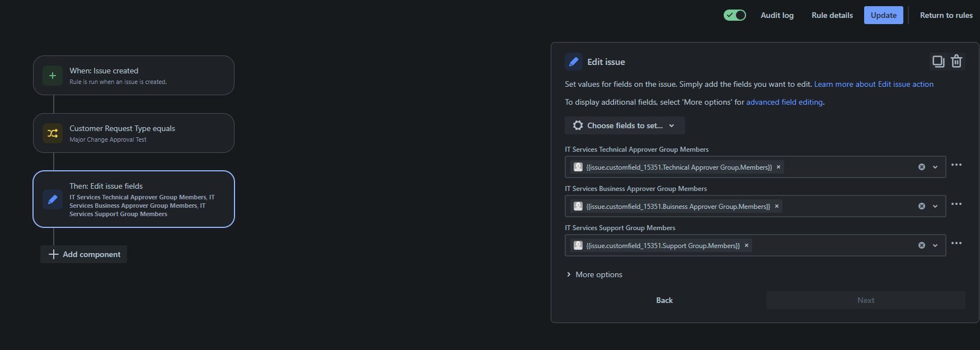Open more options for Technical Approver field
The height and width of the screenshot is (350, 980).
956,165
